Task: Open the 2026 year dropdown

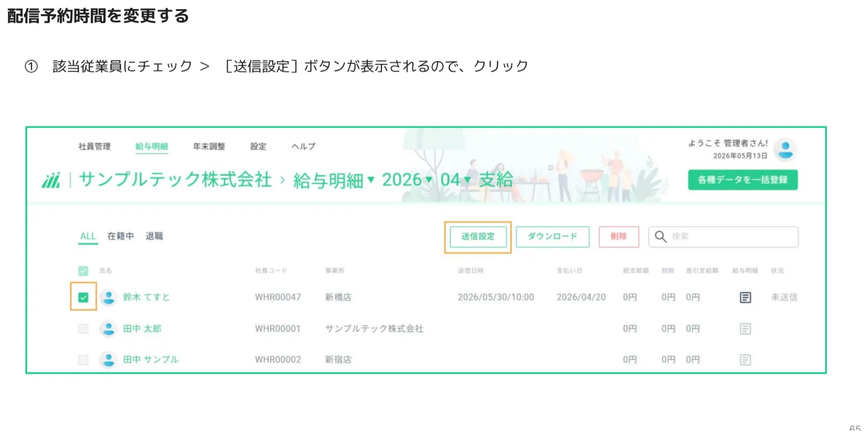Action: click(x=407, y=179)
